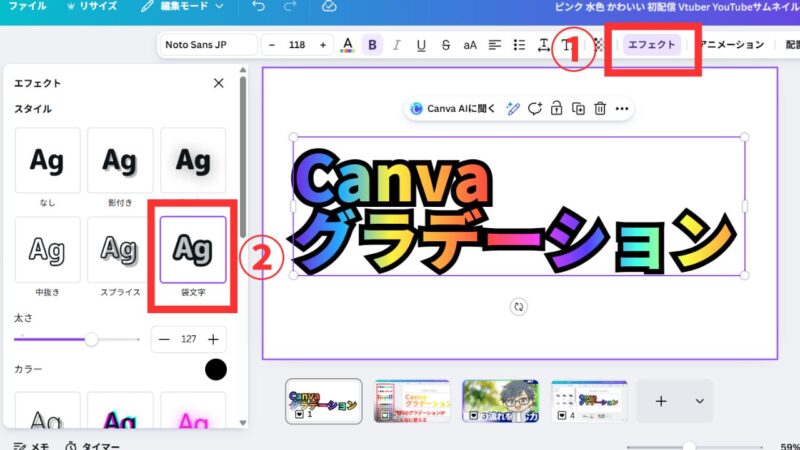Open the リサイズ menu
This screenshot has width=800, height=450.
pyautogui.click(x=92, y=6)
